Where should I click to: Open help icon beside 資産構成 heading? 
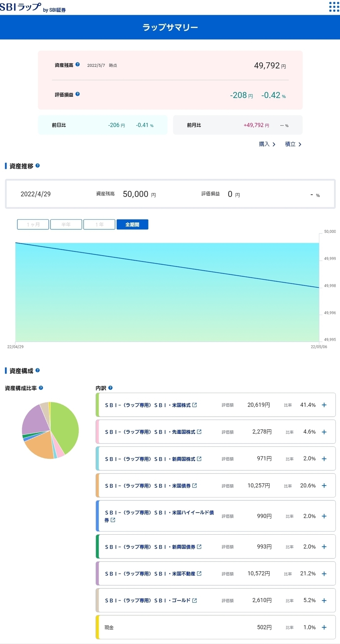coord(38,370)
